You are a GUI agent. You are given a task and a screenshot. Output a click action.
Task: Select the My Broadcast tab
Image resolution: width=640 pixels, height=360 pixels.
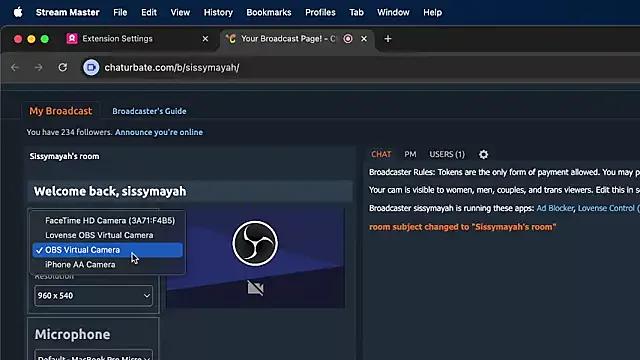coord(60,111)
